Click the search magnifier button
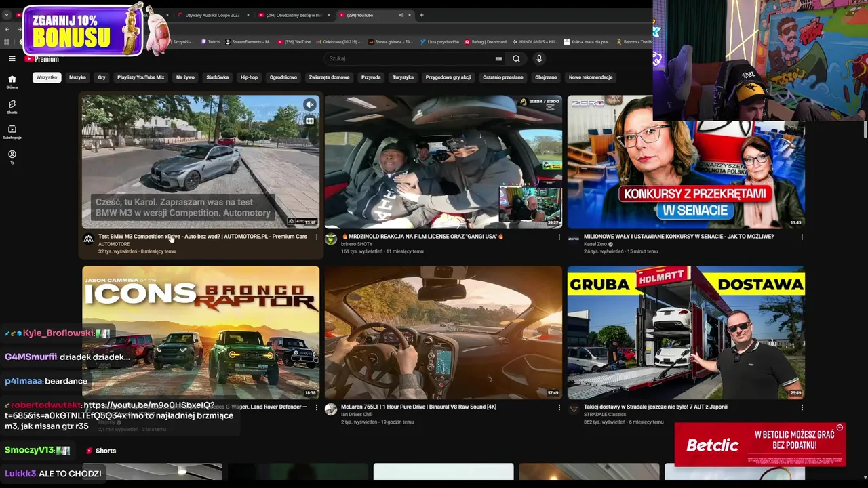Screen dimensions: 868x488 pos(516,59)
